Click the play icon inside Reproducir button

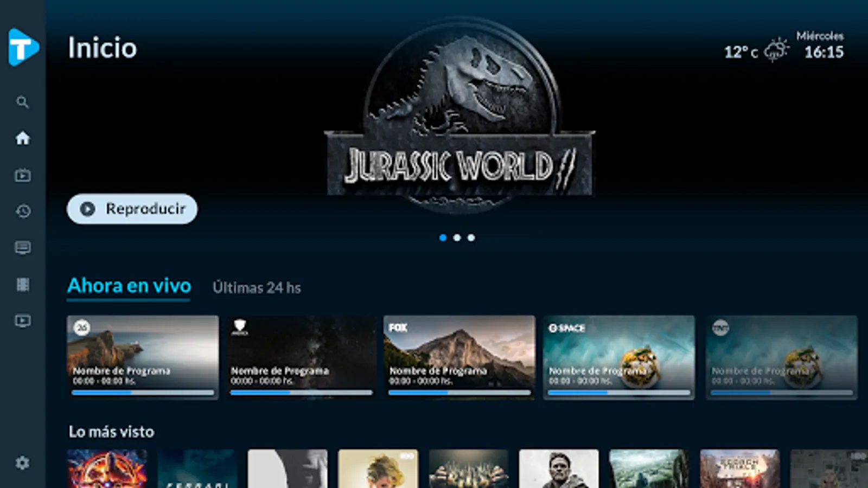coord(87,209)
